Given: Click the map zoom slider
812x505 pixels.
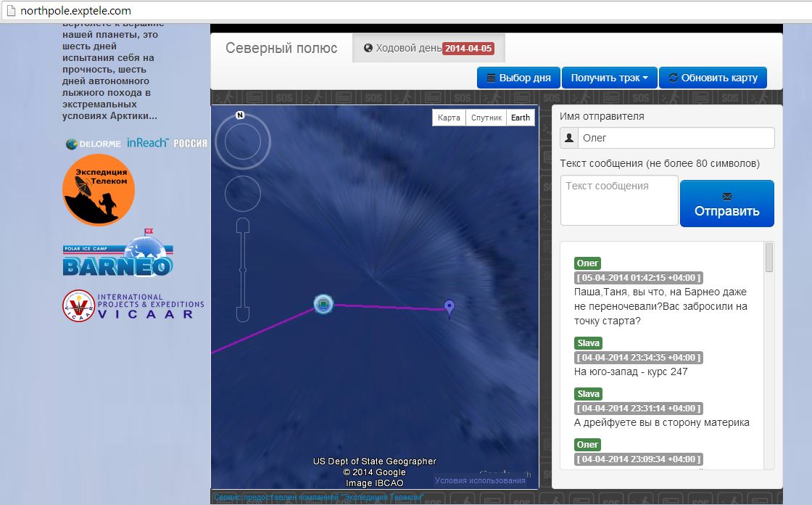Looking at the screenshot, I should [x=243, y=270].
